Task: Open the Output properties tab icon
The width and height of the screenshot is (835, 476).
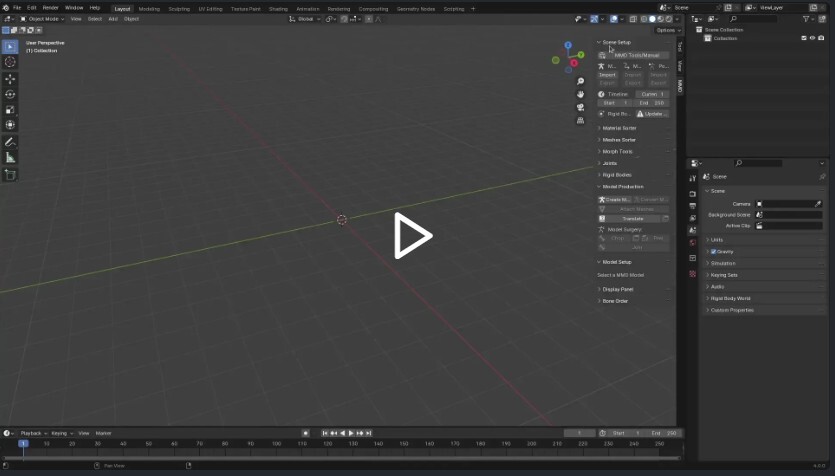Action: click(692, 206)
